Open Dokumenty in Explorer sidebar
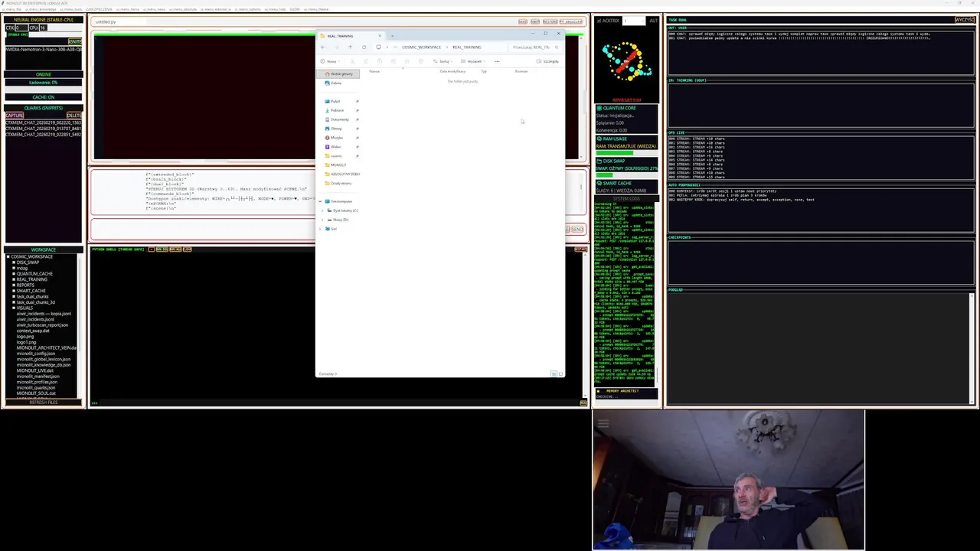Image resolution: width=980 pixels, height=551 pixels. (x=339, y=119)
